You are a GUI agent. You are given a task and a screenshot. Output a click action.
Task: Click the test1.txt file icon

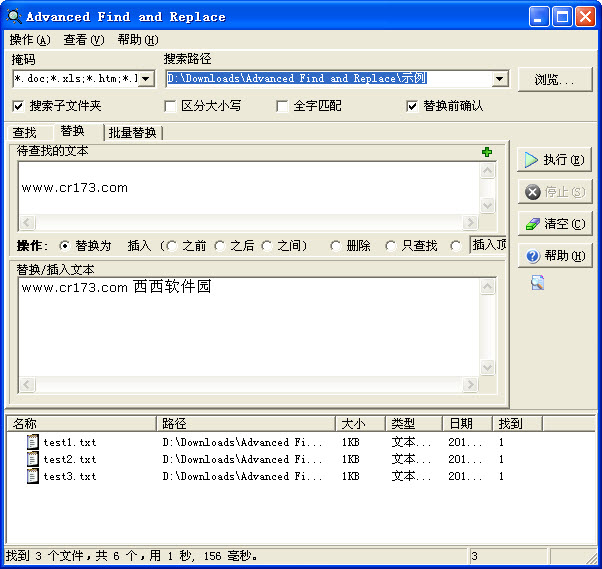coord(33,442)
